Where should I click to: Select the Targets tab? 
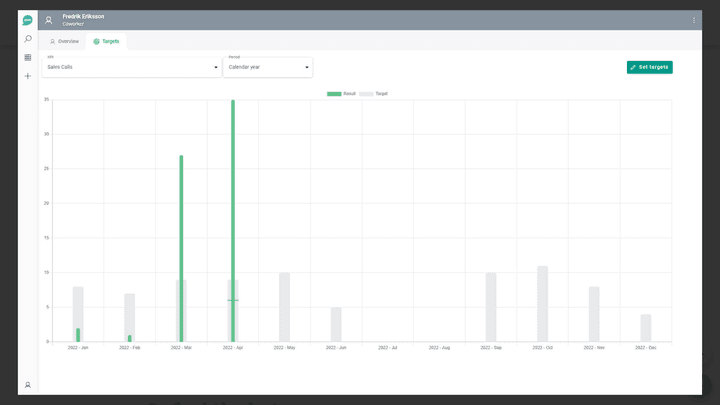tap(106, 41)
